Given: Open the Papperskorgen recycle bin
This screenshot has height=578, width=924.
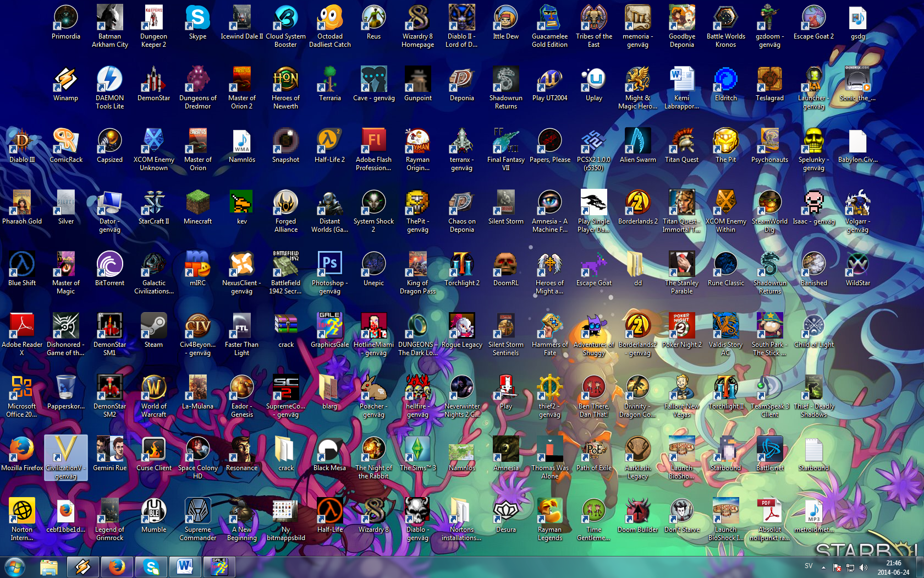Looking at the screenshot, I should 65,389.
